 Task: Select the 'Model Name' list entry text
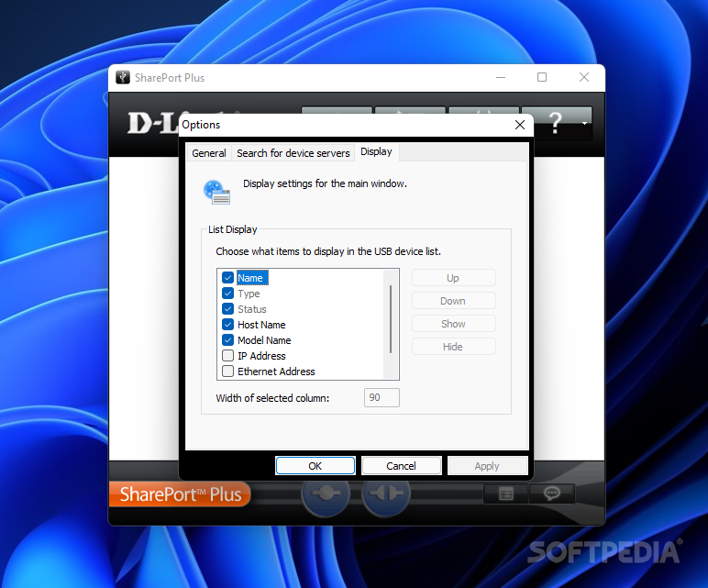pos(264,340)
